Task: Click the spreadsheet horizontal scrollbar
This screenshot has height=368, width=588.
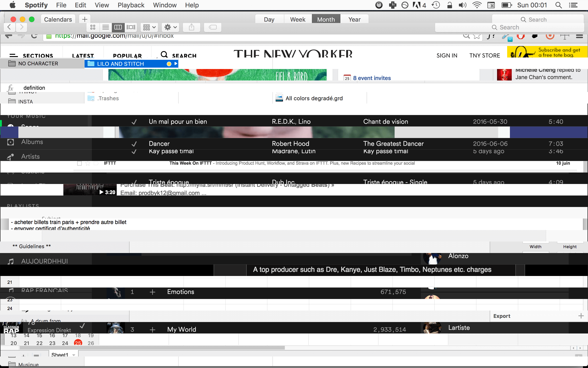Action: pos(152,348)
